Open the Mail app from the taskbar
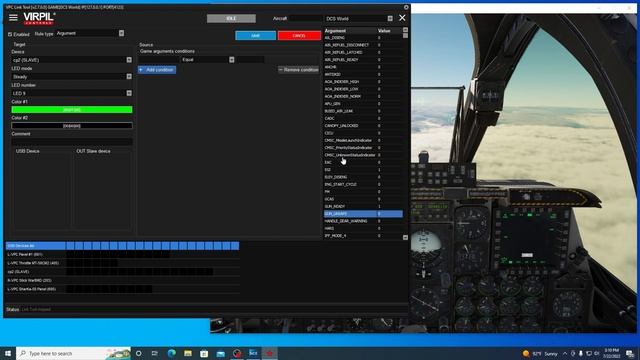 tap(220, 353)
